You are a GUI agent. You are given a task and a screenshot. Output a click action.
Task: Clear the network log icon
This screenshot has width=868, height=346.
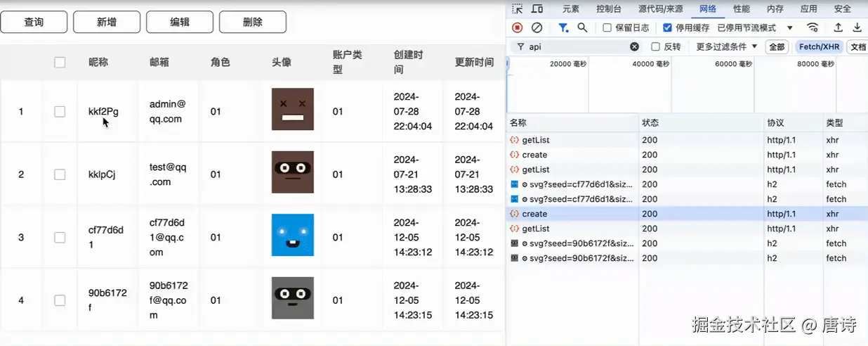click(537, 27)
